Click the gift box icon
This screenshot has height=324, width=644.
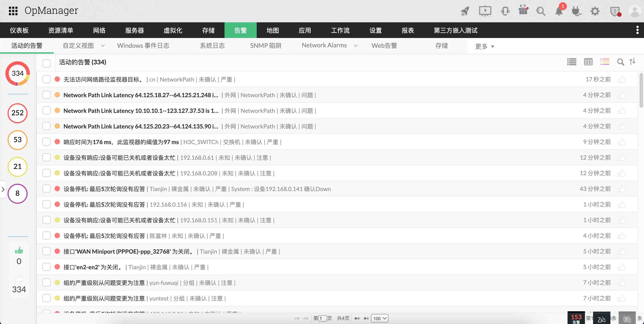point(523,11)
